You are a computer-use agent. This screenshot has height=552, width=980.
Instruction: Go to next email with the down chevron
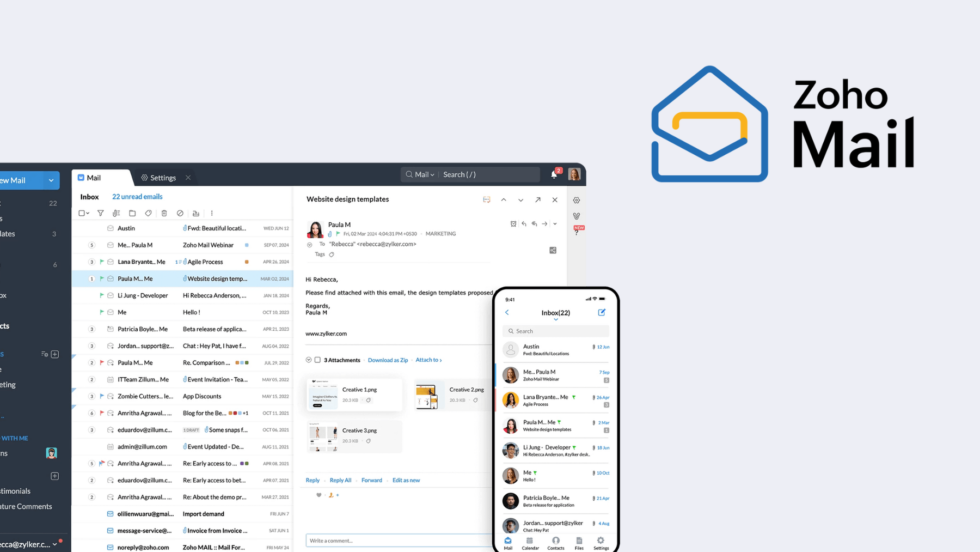(520, 200)
